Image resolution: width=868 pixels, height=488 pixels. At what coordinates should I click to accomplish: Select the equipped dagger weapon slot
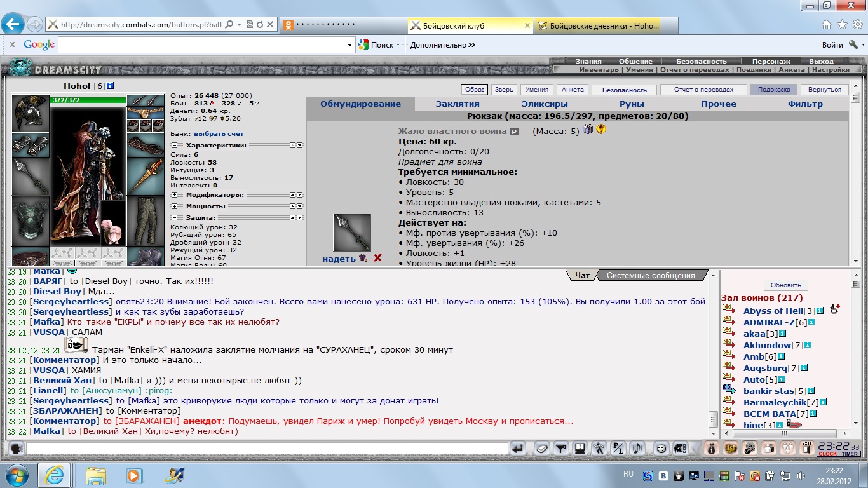(x=146, y=177)
